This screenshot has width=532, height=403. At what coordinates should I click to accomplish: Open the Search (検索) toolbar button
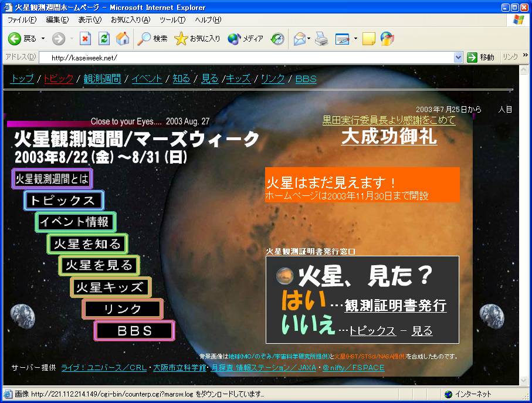[x=153, y=39]
